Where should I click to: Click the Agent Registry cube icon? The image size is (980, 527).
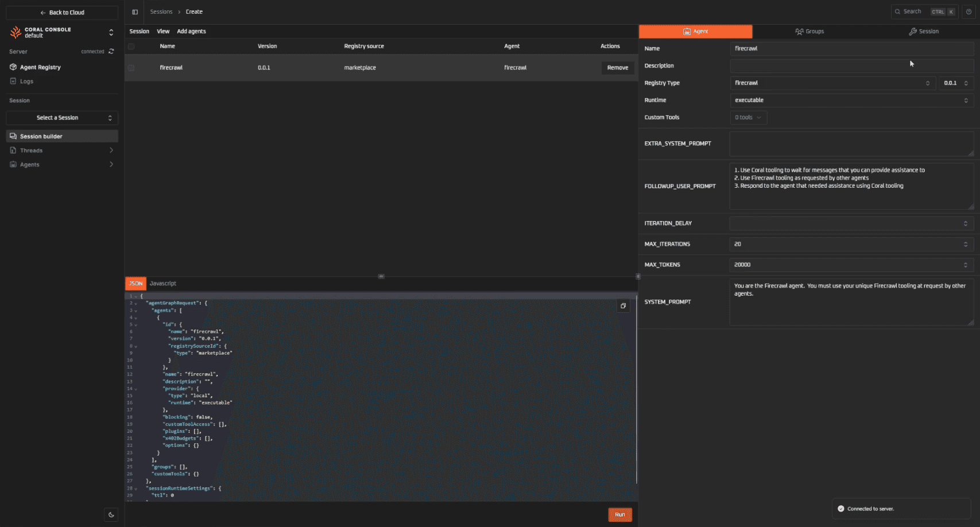[13, 67]
